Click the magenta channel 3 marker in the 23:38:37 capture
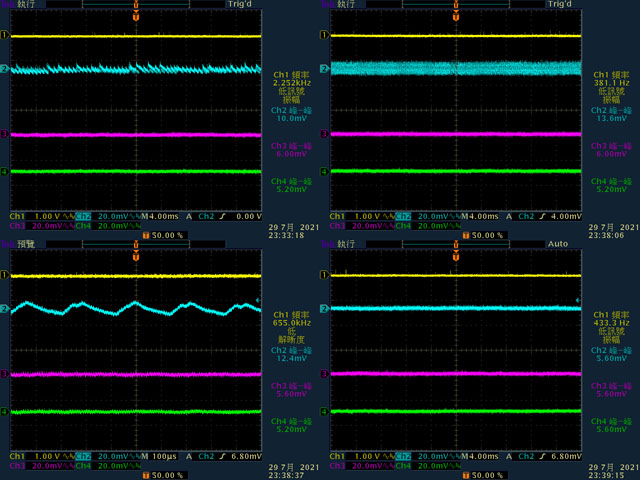 pos(4,373)
